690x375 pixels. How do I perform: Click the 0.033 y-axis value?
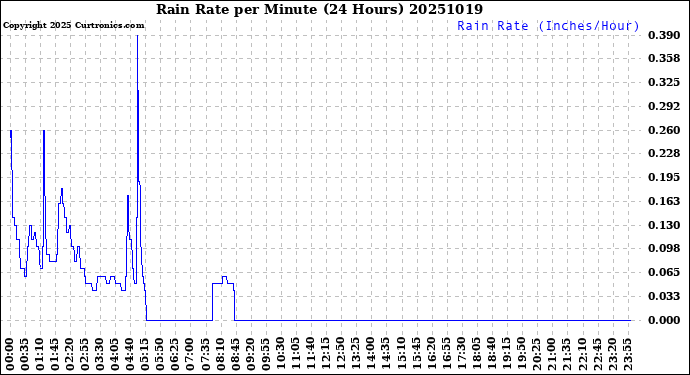(x=664, y=296)
